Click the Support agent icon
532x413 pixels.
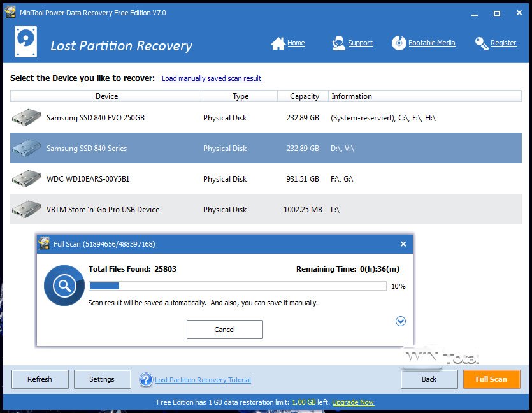pos(338,43)
